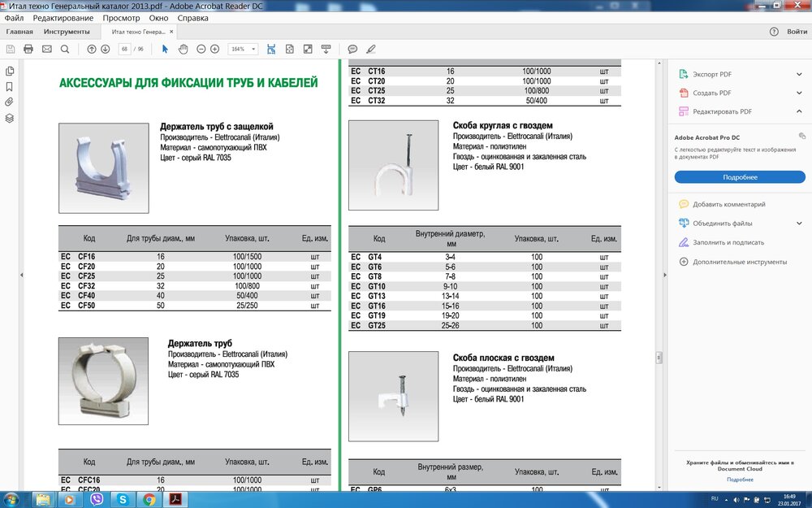Click Объединить файлы tool label

pos(723,224)
